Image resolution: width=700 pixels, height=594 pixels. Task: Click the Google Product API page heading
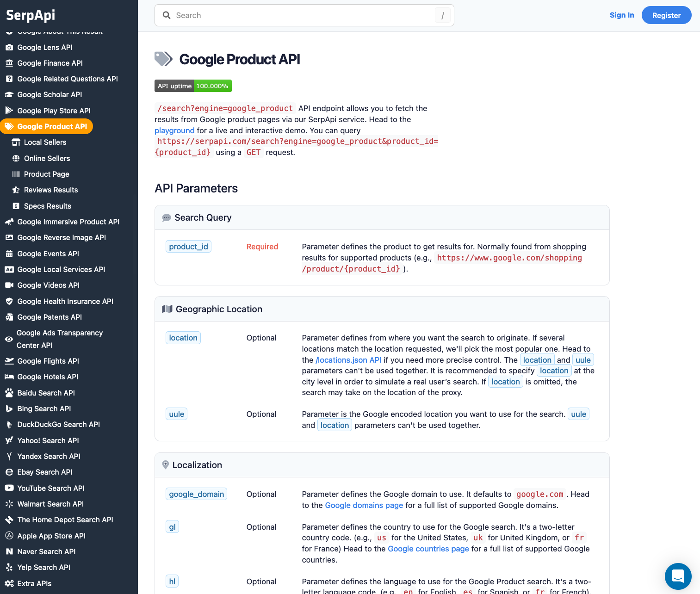(240, 59)
